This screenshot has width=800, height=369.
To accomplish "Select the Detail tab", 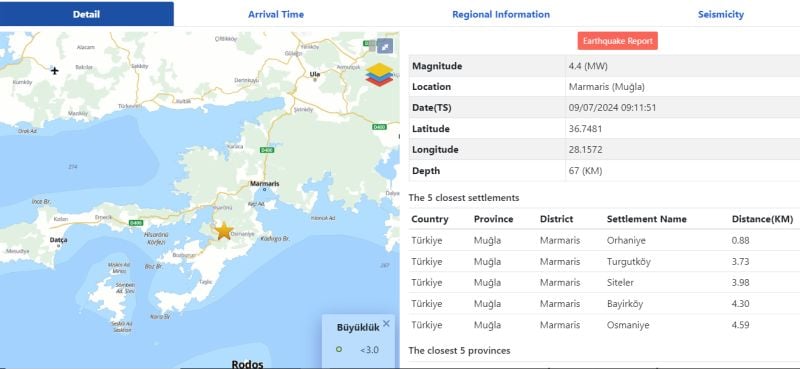I will coord(87,14).
